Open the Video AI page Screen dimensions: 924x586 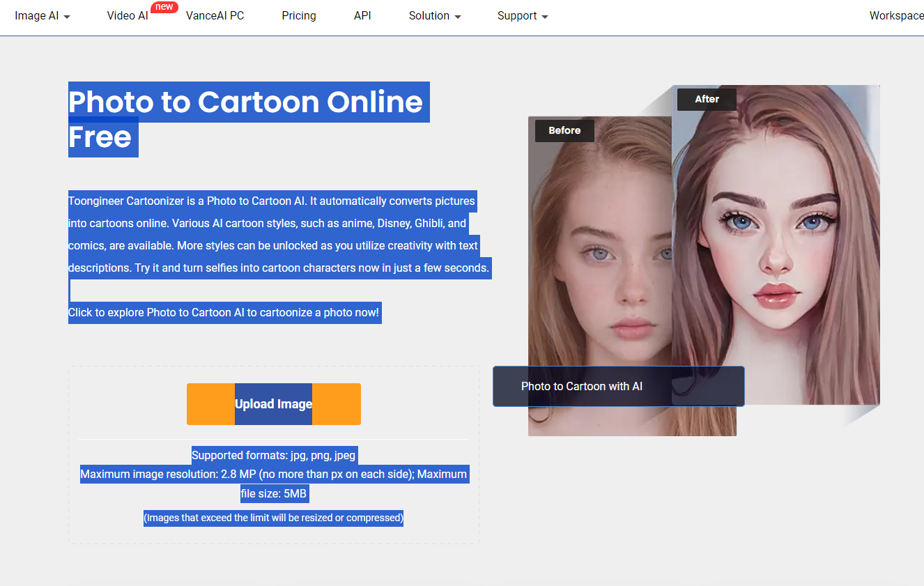[x=128, y=15]
